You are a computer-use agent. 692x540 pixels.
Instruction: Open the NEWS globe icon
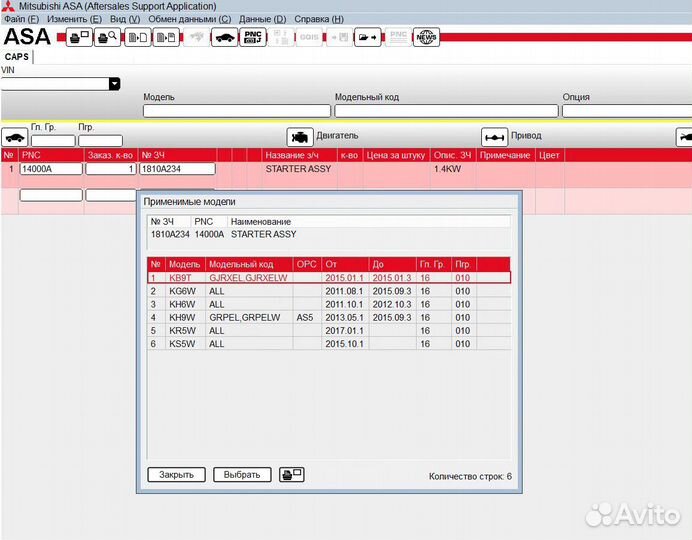pos(427,38)
